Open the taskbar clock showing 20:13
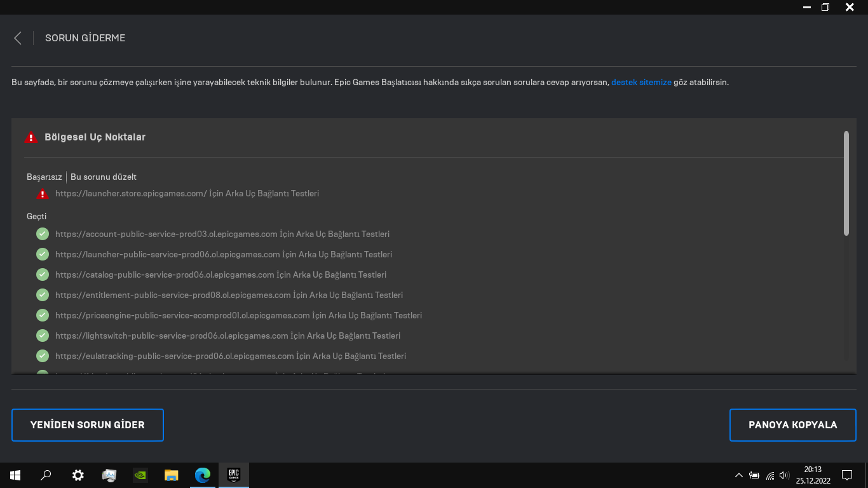This screenshot has width=868, height=488. click(813, 475)
